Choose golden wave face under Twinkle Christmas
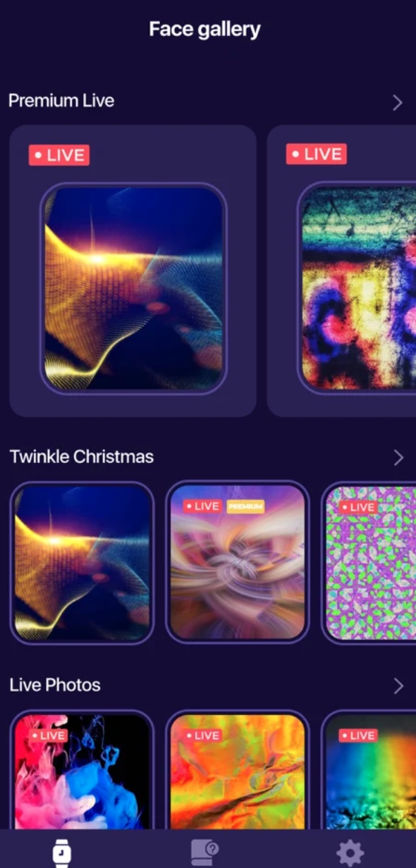This screenshot has height=868, width=416. (x=82, y=563)
